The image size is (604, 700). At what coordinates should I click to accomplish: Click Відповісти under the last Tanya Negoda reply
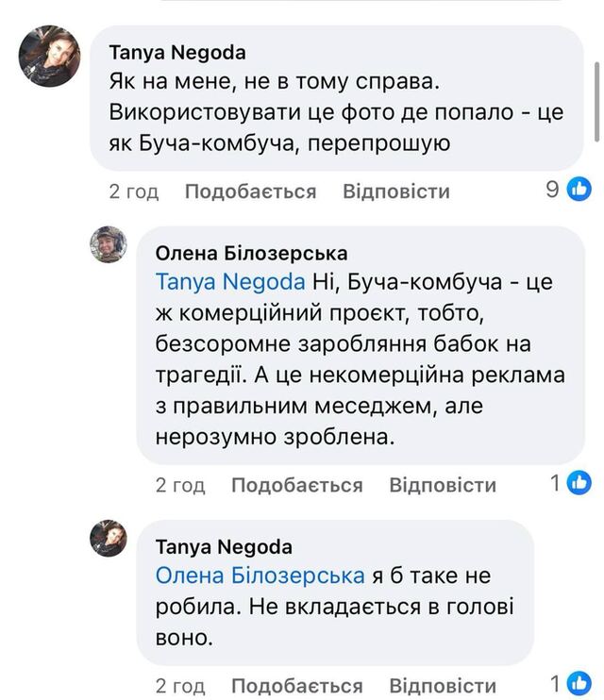[442, 685]
